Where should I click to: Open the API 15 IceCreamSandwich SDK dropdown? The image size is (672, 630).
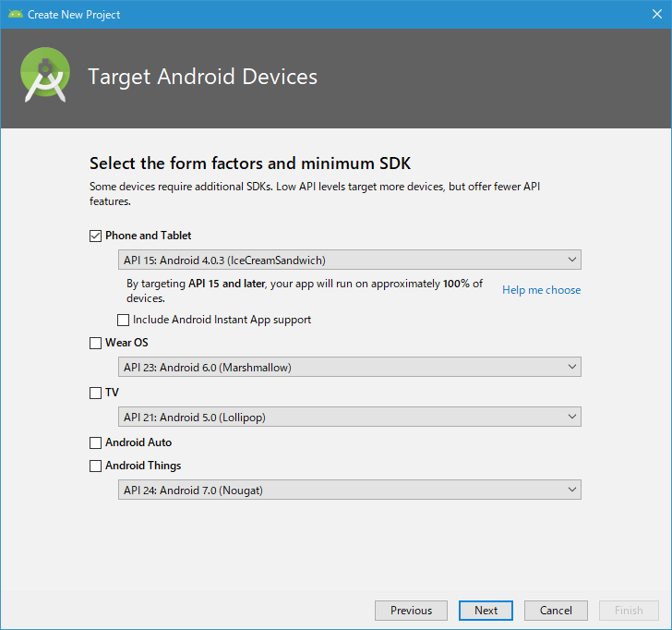click(350, 260)
